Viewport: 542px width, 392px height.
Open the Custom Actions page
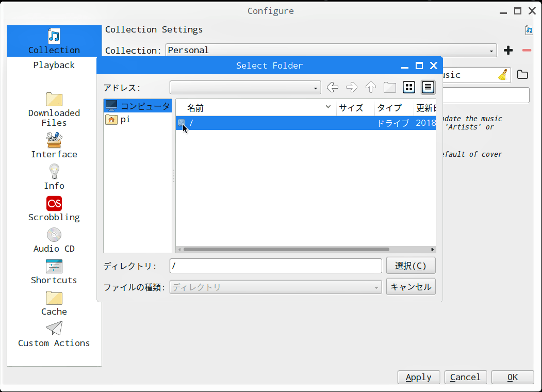click(54, 335)
